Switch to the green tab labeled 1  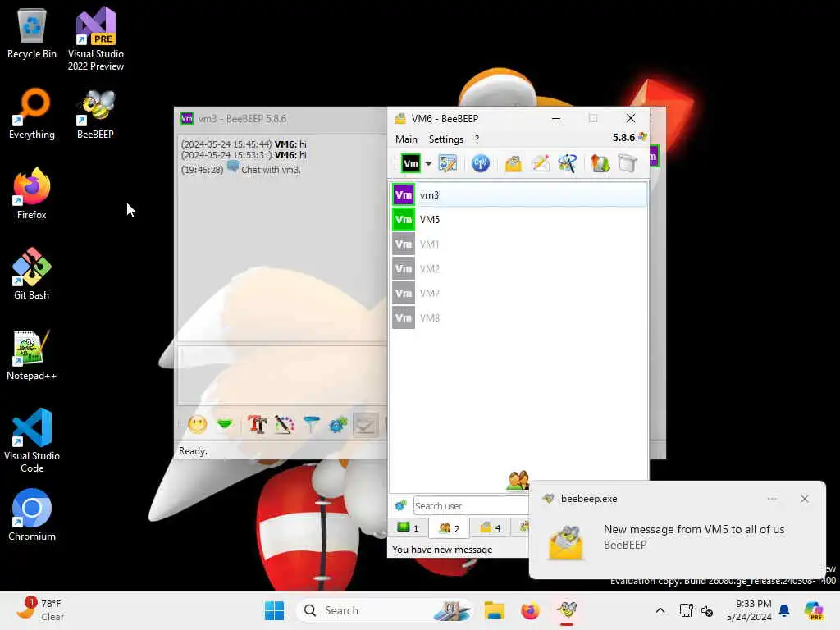409,527
